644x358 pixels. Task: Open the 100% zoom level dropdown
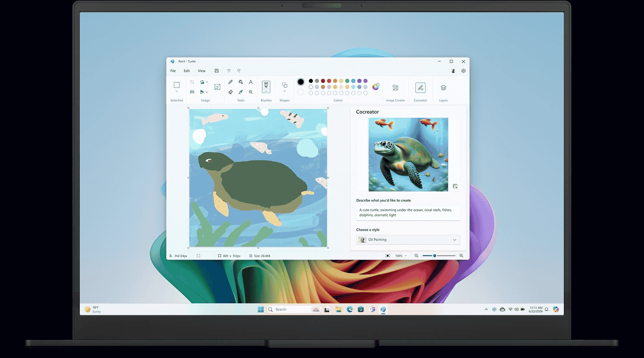401,256
